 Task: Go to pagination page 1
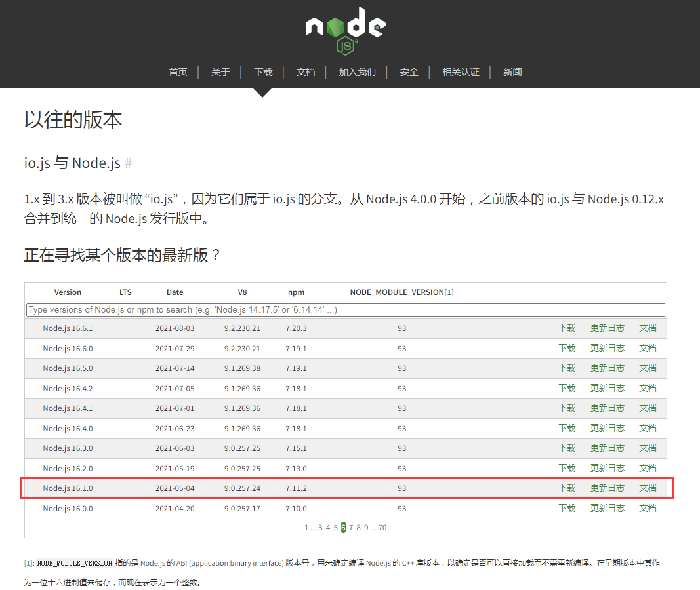(x=306, y=528)
